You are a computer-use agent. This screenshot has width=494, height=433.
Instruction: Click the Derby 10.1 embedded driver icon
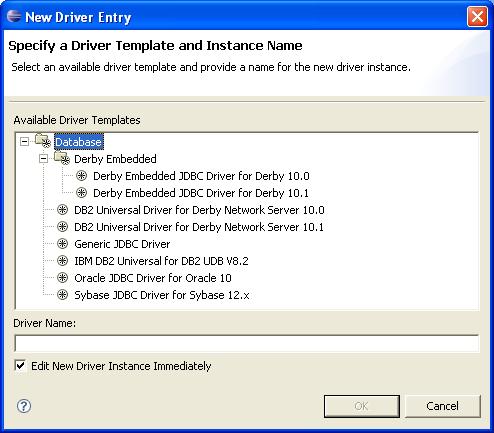click(x=81, y=193)
